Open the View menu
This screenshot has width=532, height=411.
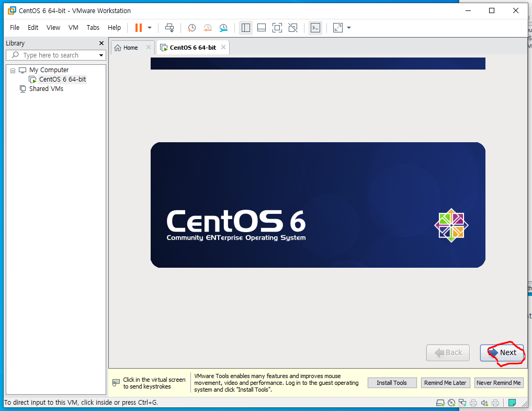tap(53, 28)
